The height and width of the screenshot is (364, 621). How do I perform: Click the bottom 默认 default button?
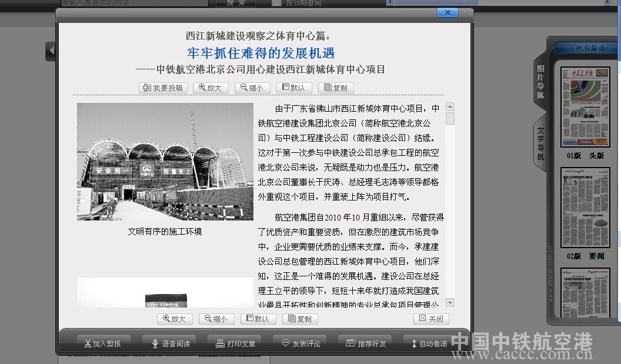click(x=258, y=319)
